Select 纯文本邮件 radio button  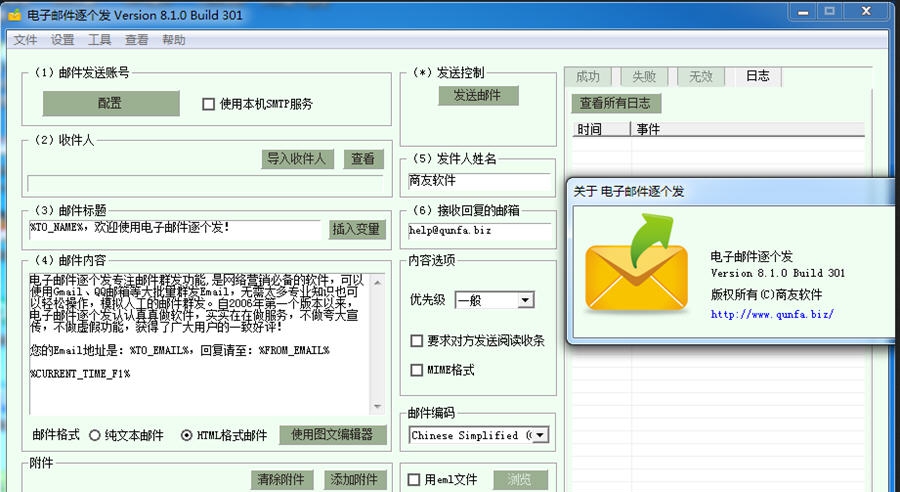pyautogui.click(x=95, y=436)
